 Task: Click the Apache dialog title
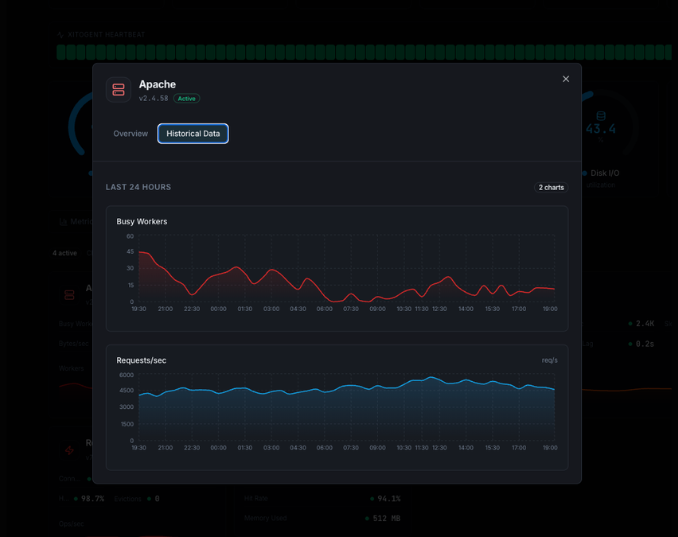[157, 84]
